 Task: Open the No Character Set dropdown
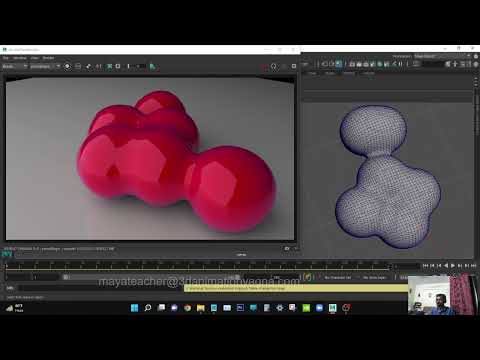click(x=338, y=277)
